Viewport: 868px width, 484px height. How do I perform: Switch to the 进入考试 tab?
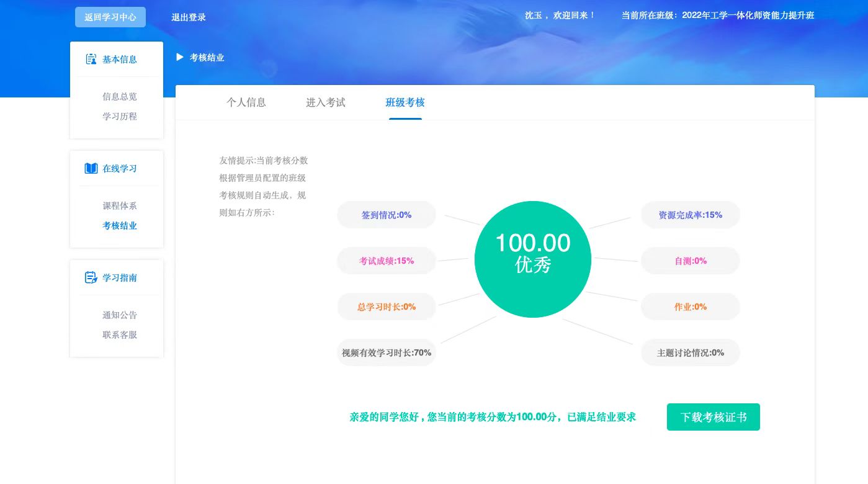[326, 102]
